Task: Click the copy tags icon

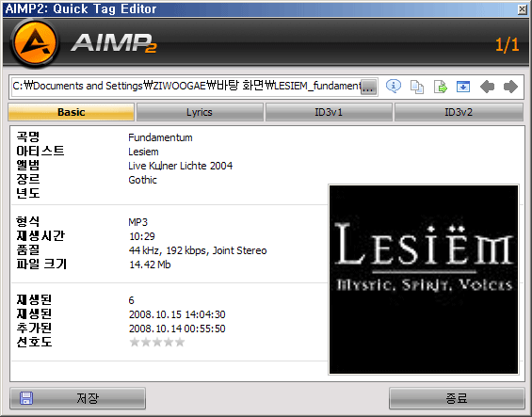Action: pos(417,87)
